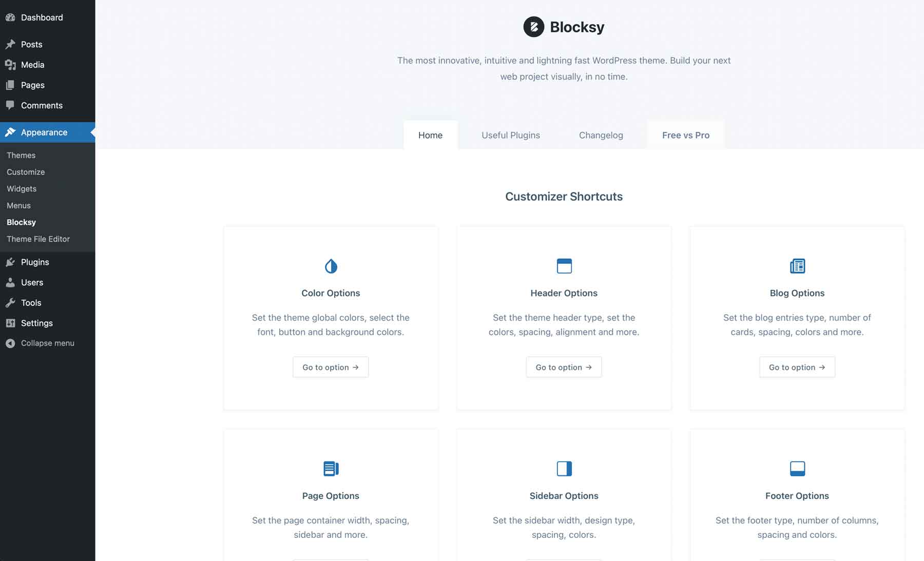Click the Color Options droplet icon

[331, 266]
